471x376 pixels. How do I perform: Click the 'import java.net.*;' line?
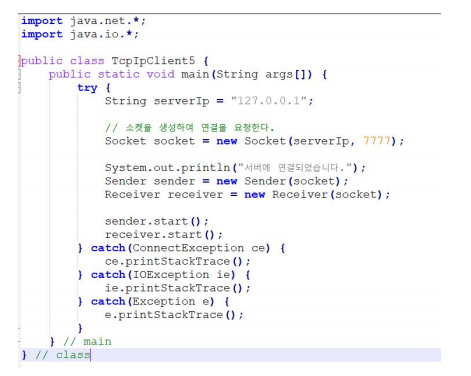coord(83,21)
